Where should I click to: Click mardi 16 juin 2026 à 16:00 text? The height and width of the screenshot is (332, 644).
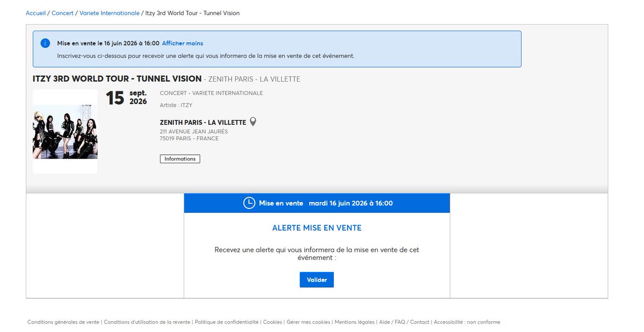click(x=351, y=203)
